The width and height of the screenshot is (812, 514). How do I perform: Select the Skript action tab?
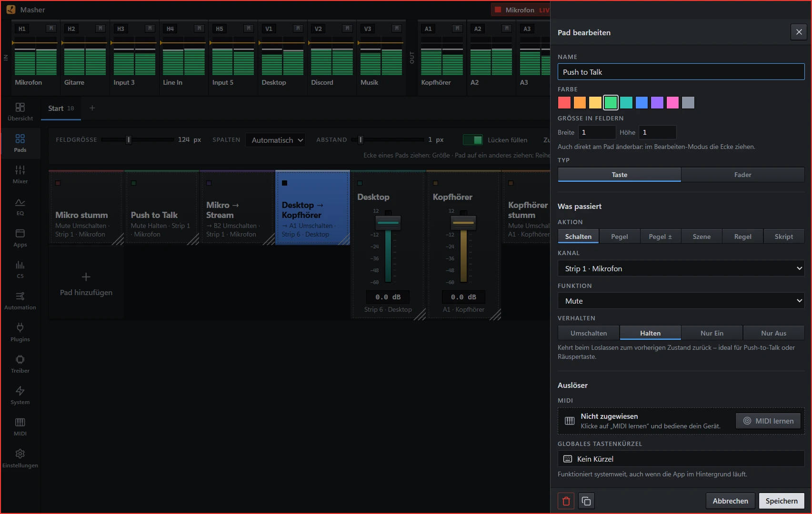click(783, 236)
